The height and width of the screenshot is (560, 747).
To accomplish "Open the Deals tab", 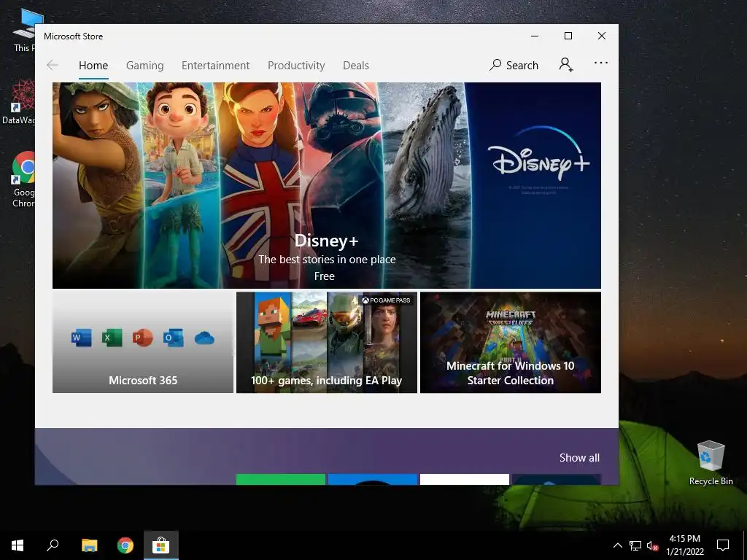I will click(x=356, y=65).
